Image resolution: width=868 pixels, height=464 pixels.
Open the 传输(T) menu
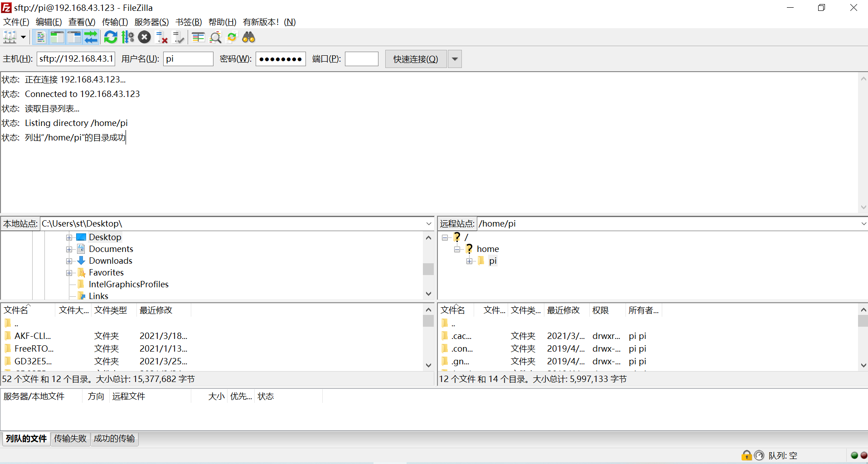point(115,22)
